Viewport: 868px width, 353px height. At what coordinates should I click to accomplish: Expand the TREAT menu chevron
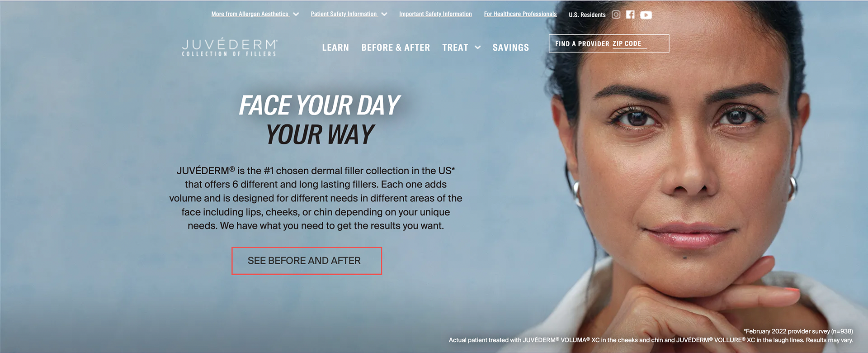477,48
